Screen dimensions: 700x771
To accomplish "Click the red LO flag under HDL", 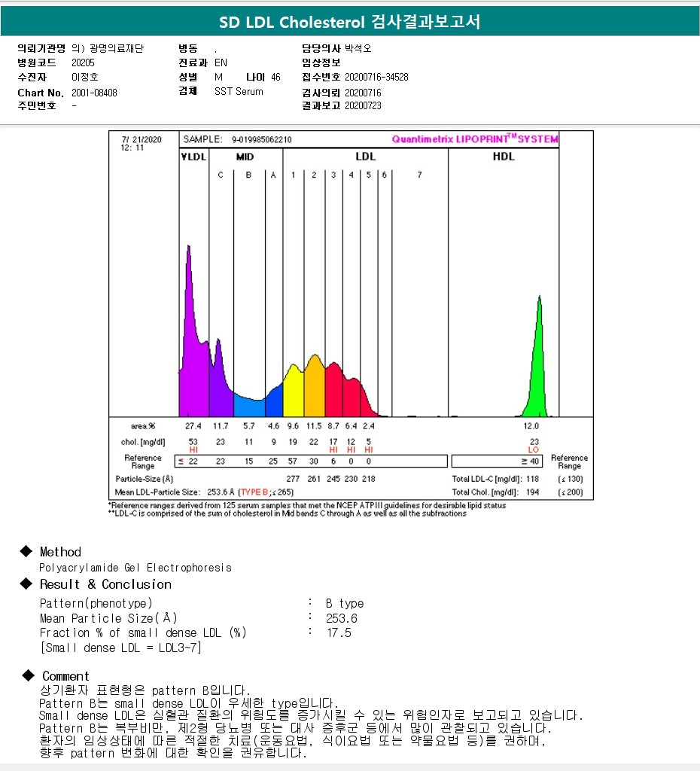I will [x=534, y=449].
